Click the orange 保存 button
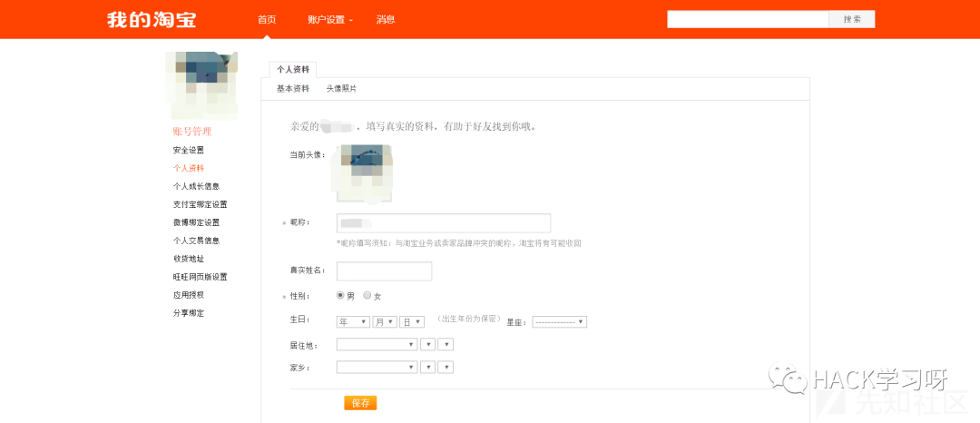Image resolution: width=980 pixels, height=423 pixels. [360, 403]
